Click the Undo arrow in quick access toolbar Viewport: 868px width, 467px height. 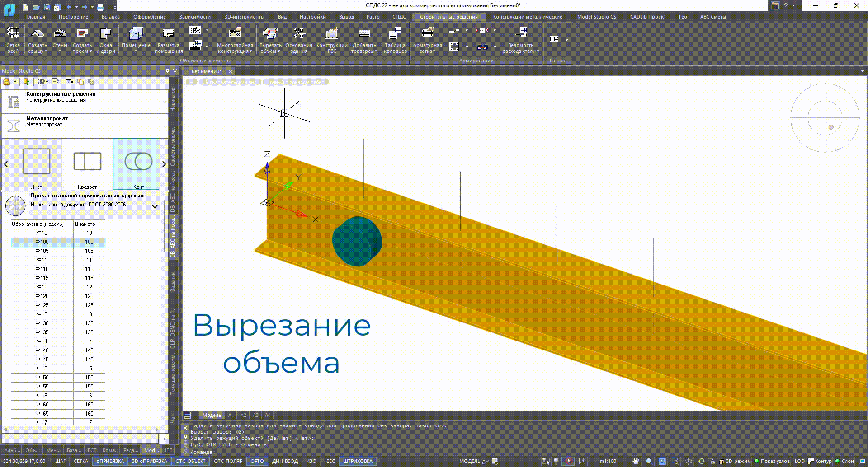pyautogui.click(x=69, y=7)
